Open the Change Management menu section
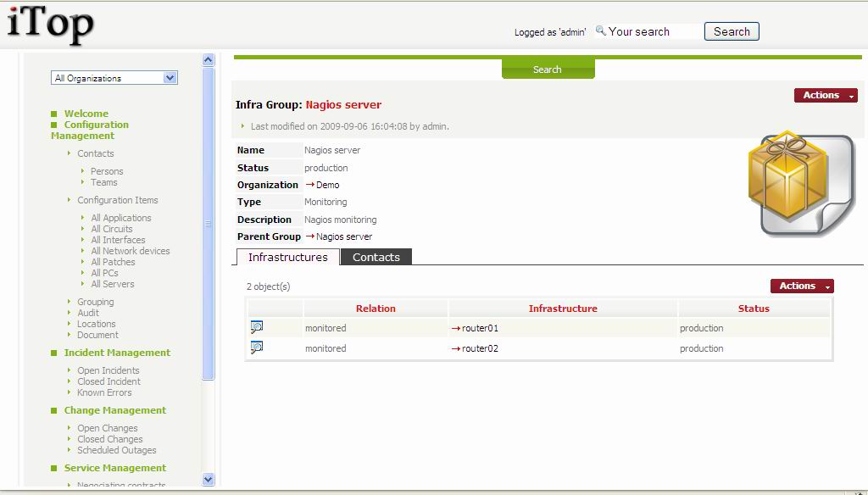 click(x=115, y=410)
